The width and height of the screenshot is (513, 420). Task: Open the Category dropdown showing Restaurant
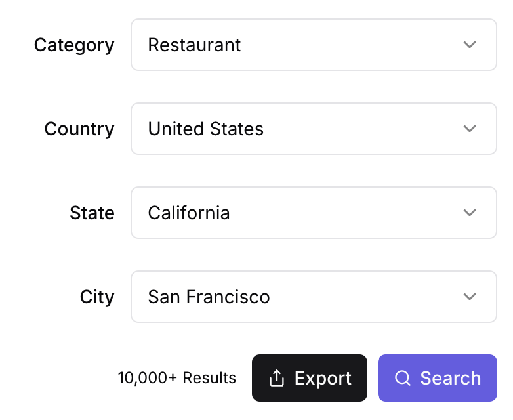314,45
